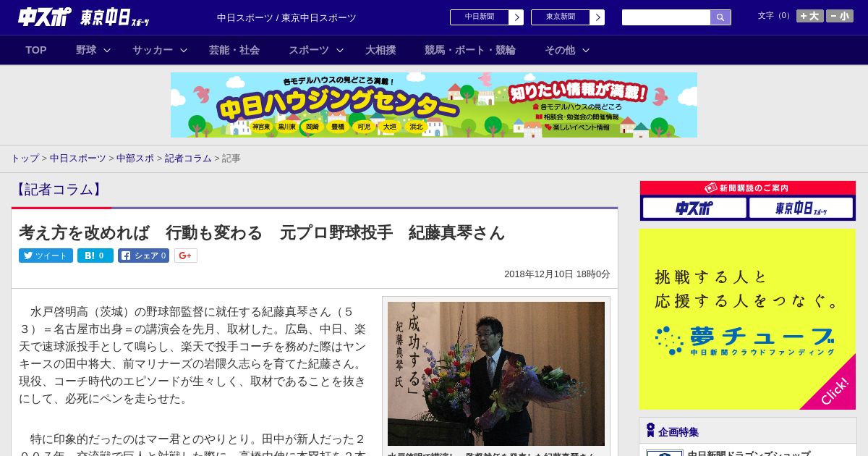Click the 中日スポーツ / 東京中日スポーツ header text

click(x=286, y=17)
